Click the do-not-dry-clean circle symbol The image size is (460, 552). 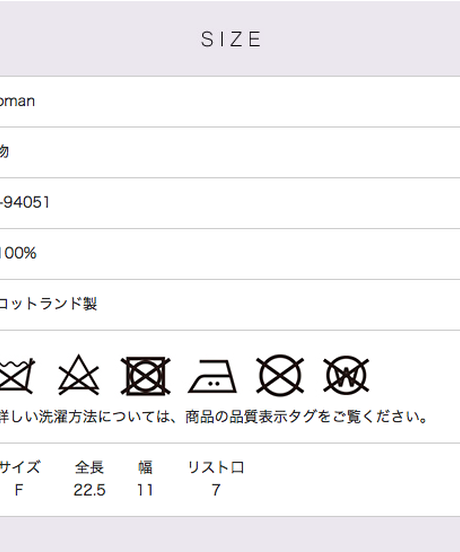pos(280,375)
